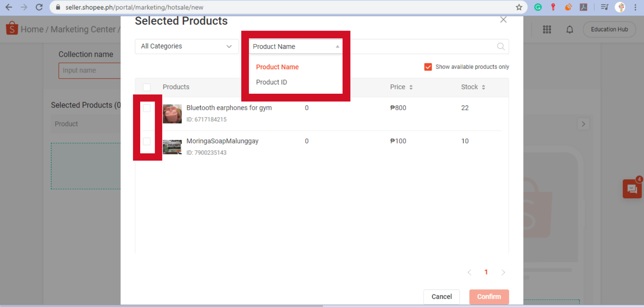This screenshot has width=644, height=307.
Task: Expand the right arrow in the product panel
Action: [583, 124]
